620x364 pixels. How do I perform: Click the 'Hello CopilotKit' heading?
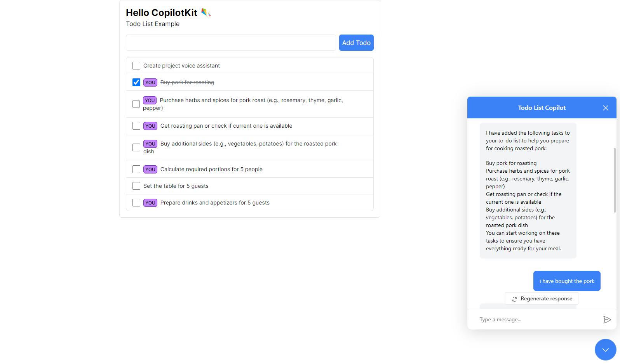(x=162, y=13)
